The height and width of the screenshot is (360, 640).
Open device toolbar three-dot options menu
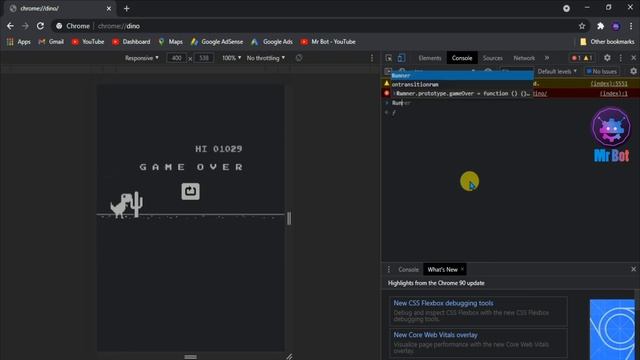[x=371, y=58]
